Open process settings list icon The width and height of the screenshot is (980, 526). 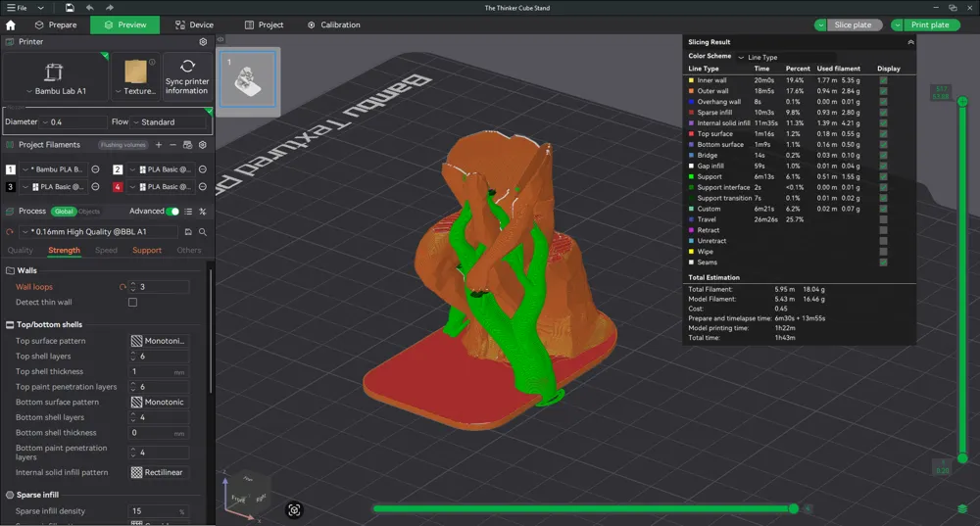click(188, 212)
